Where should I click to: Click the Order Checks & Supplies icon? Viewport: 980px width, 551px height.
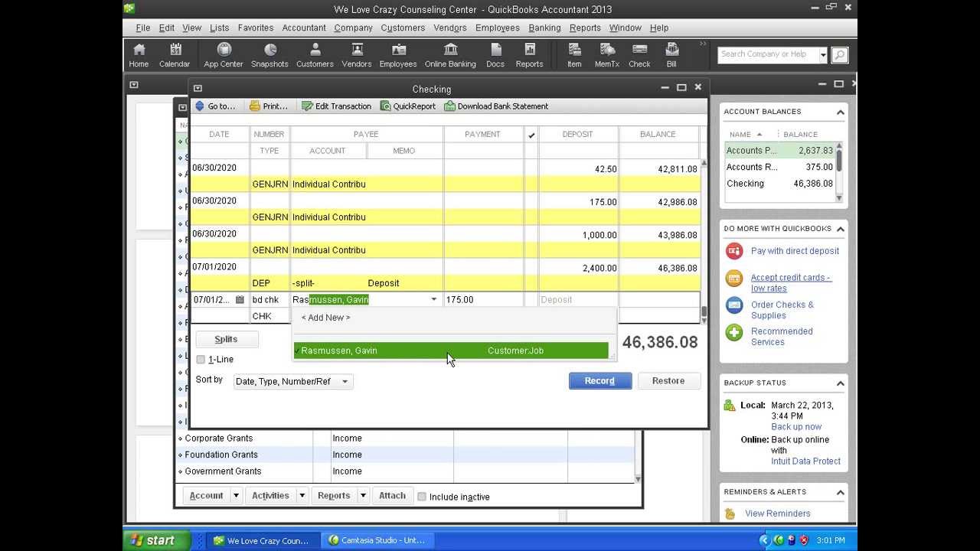tap(734, 305)
